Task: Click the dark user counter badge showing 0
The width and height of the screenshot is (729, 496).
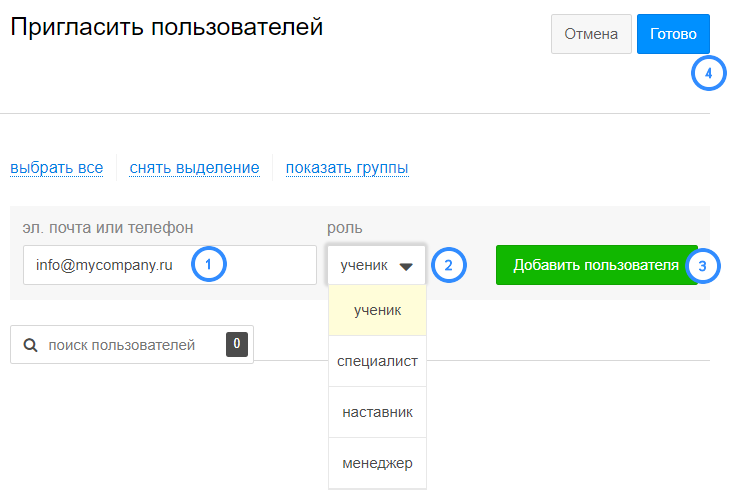Action: point(237,344)
